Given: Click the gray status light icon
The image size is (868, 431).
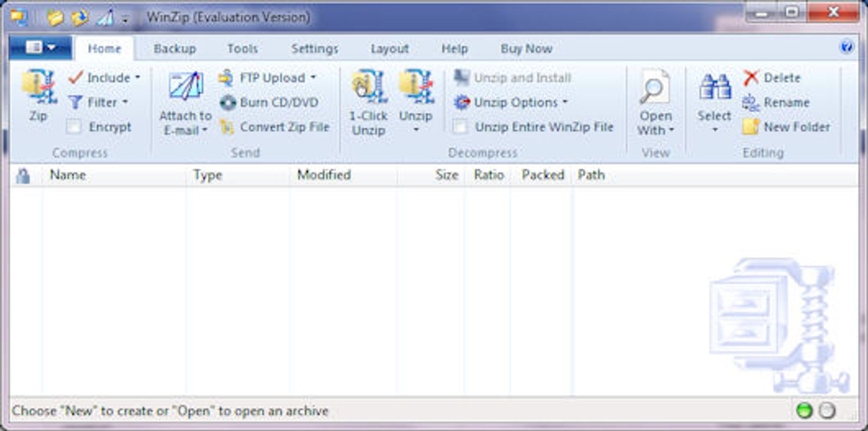Looking at the screenshot, I should click(827, 411).
